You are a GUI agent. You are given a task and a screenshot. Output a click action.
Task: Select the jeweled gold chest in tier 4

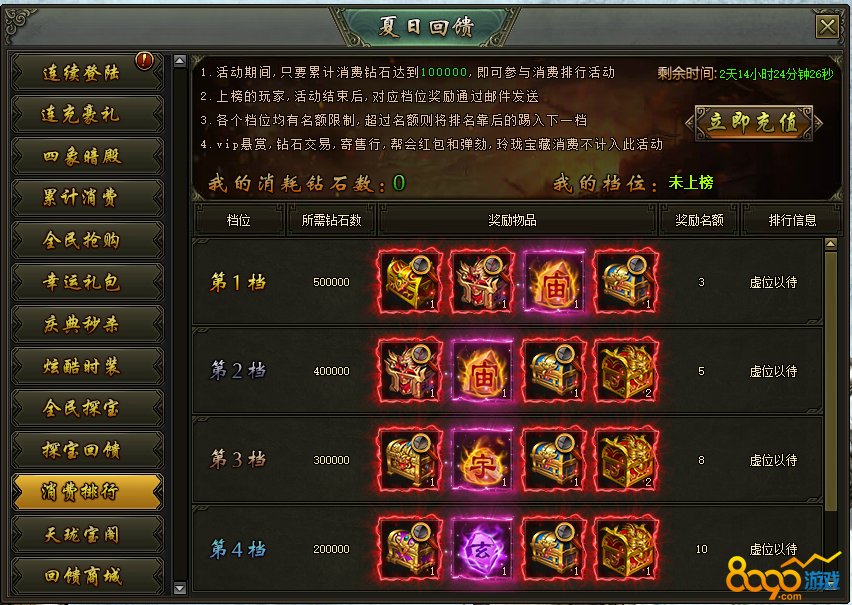(x=410, y=548)
